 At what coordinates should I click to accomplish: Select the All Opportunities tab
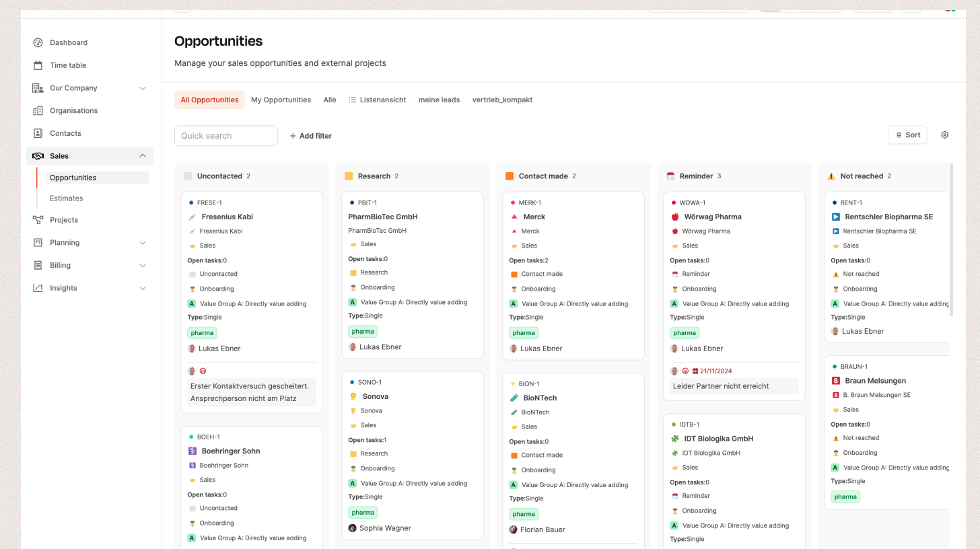coord(209,100)
